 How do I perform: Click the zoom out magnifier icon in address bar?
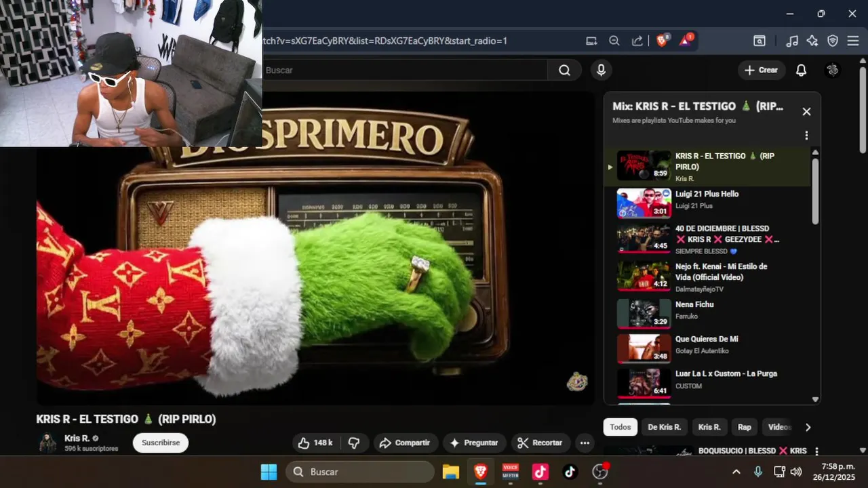(x=614, y=41)
